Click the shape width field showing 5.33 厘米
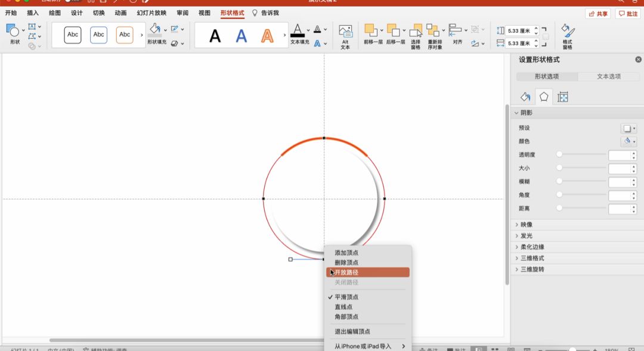 click(x=519, y=43)
